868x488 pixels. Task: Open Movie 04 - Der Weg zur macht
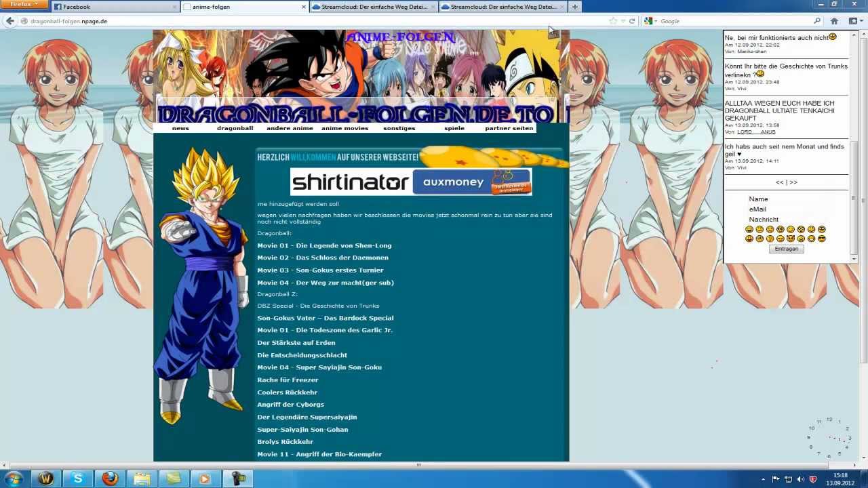point(325,283)
